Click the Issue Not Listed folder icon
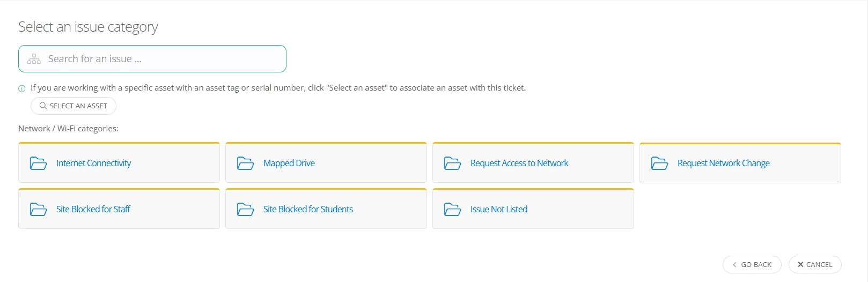 (452, 209)
